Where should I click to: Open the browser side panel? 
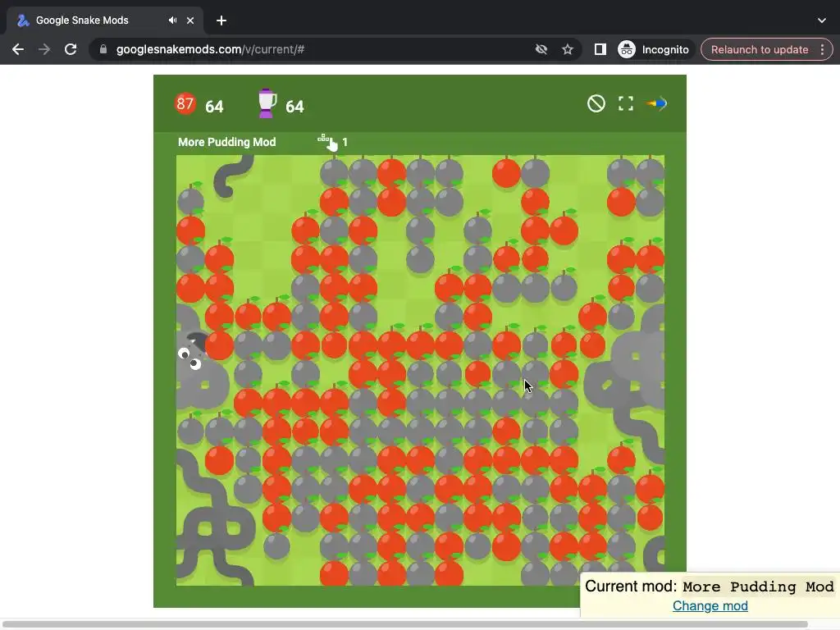(x=600, y=49)
